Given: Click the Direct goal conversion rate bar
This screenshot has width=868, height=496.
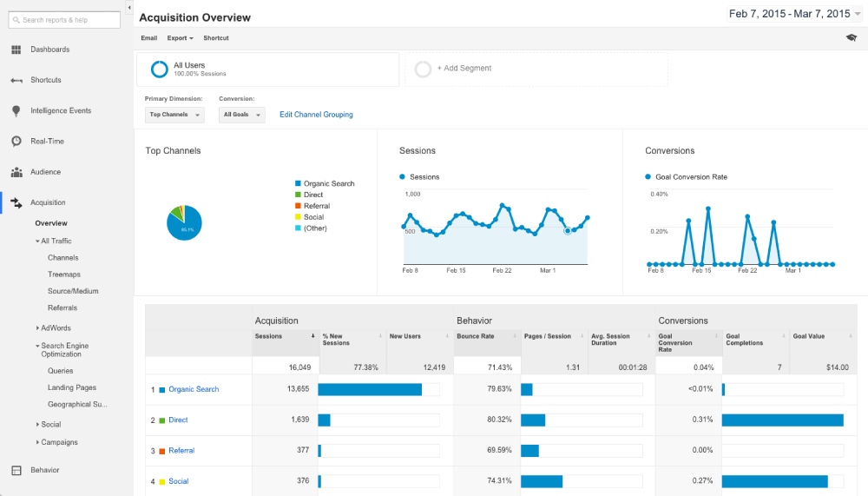Looking at the screenshot, I should pos(783,420).
